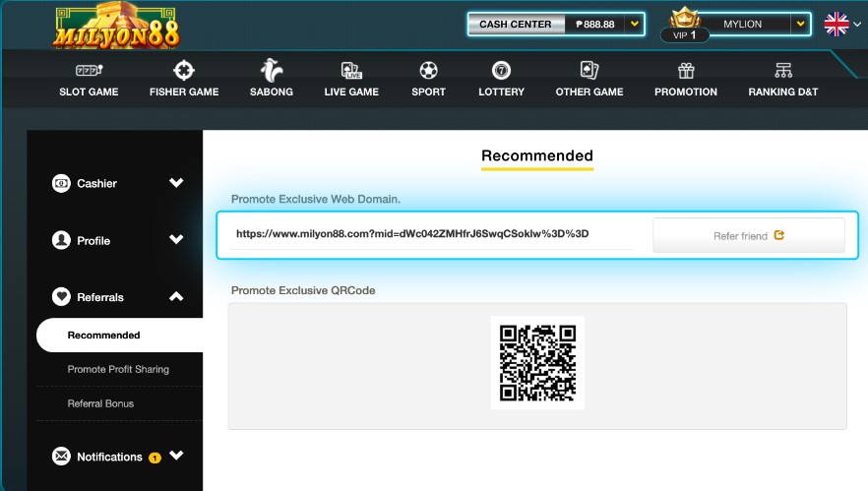
Task: Open the RANKING D&T menu label
Action: pos(782,92)
